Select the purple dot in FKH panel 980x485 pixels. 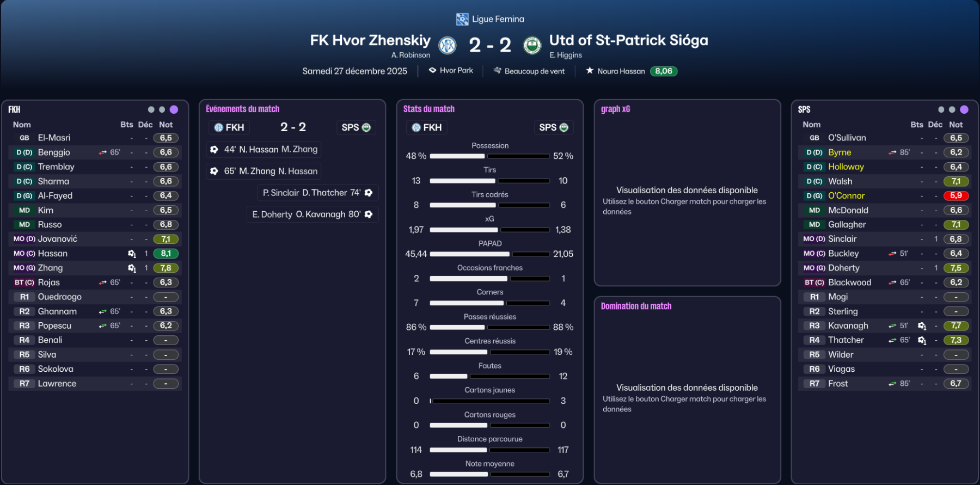(174, 109)
